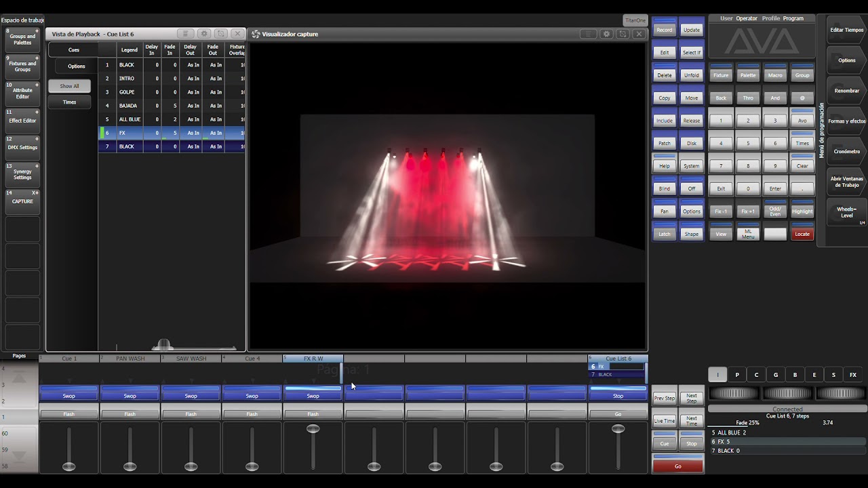This screenshot has width=868, height=488.
Task: Go to next playback page arrow
Action: pos(19,455)
